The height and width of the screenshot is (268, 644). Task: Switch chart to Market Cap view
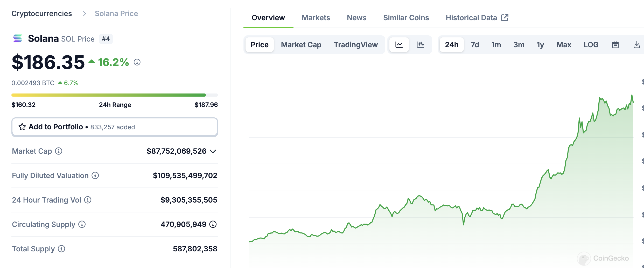[301, 45]
